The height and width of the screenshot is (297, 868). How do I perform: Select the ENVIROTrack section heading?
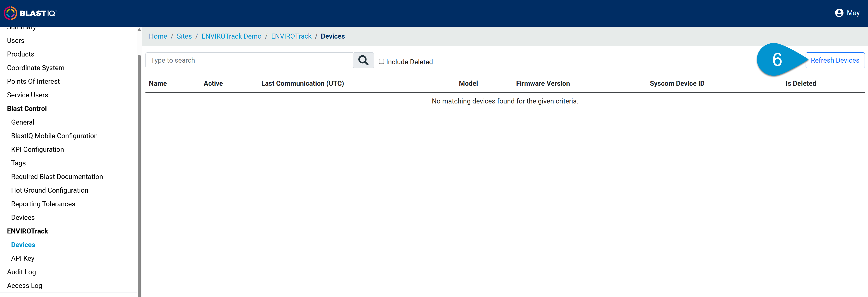coord(28,231)
